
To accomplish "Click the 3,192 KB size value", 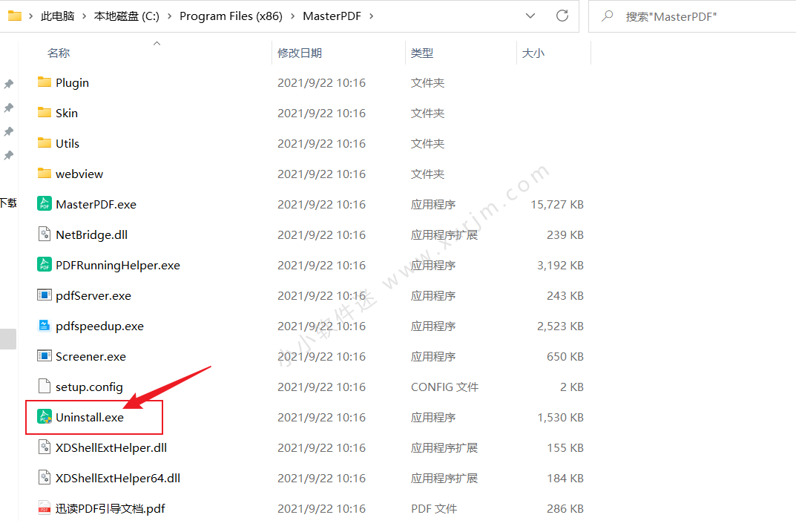I will [560, 266].
